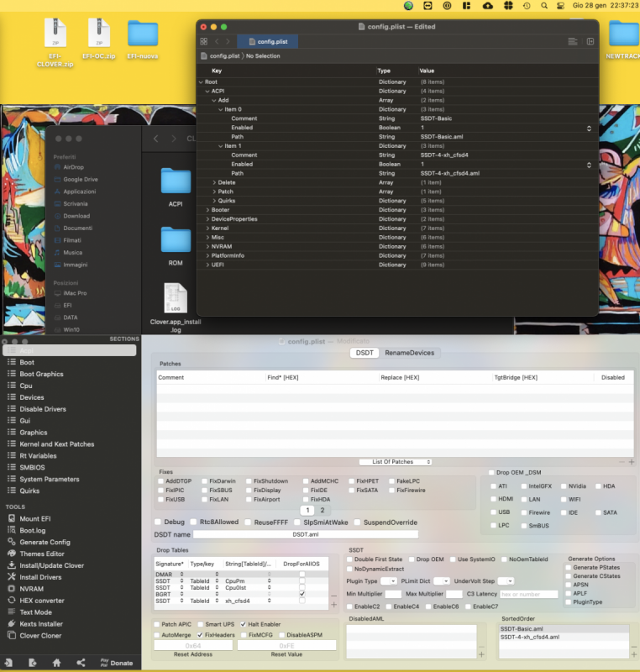Click the import config icon in bottom bar
The height and width of the screenshot is (672, 640).
tap(8, 663)
